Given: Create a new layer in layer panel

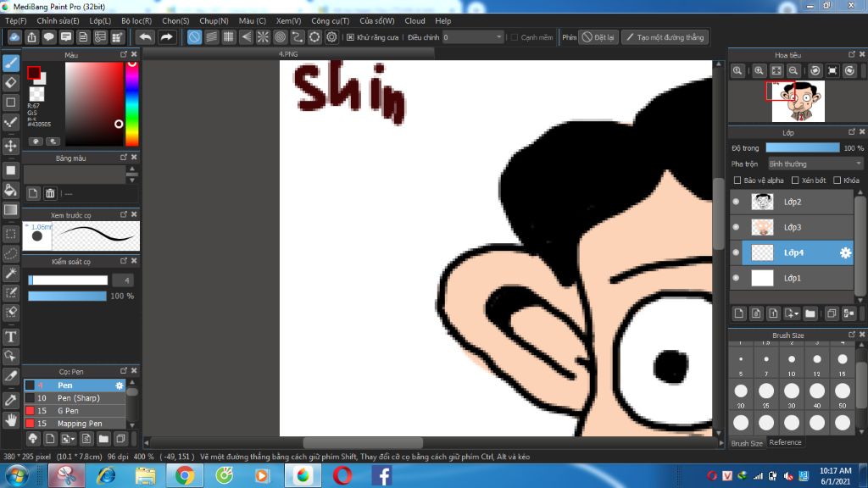Looking at the screenshot, I should [739, 313].
